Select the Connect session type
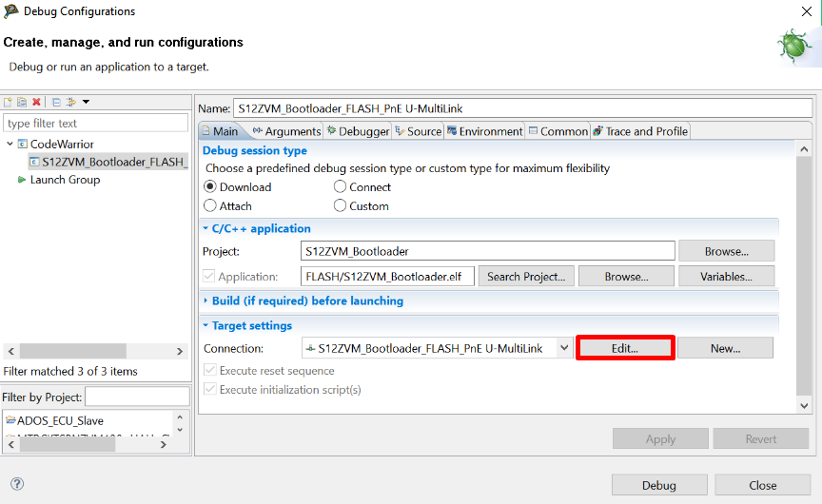The width and height of the screenshot is (822, 504). 340,186
